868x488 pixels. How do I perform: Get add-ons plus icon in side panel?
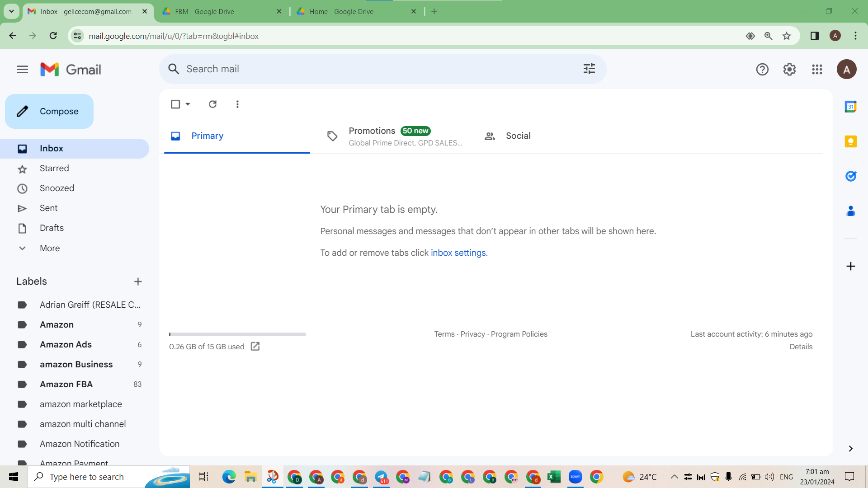[850, 266]
